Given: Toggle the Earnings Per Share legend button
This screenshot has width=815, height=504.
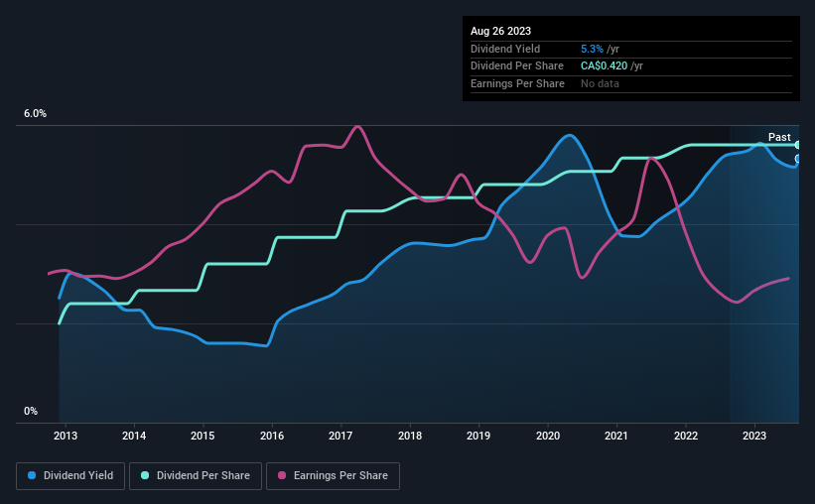Looking at the screenshot, I should pyautogui.click(x=333, y=476).
